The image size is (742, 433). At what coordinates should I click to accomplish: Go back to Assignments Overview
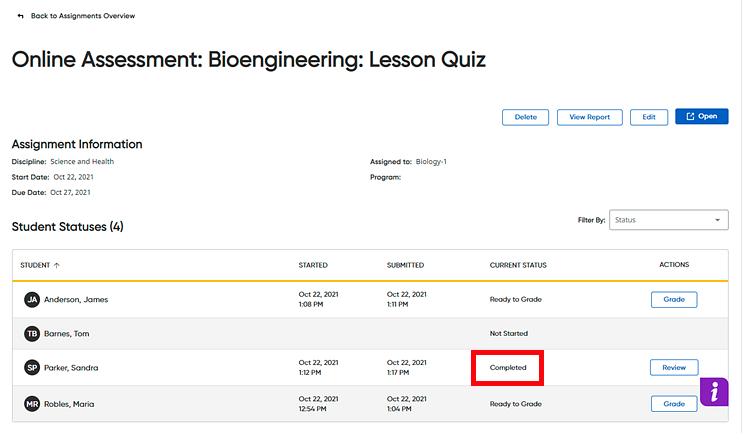click(x=83, y=16)
